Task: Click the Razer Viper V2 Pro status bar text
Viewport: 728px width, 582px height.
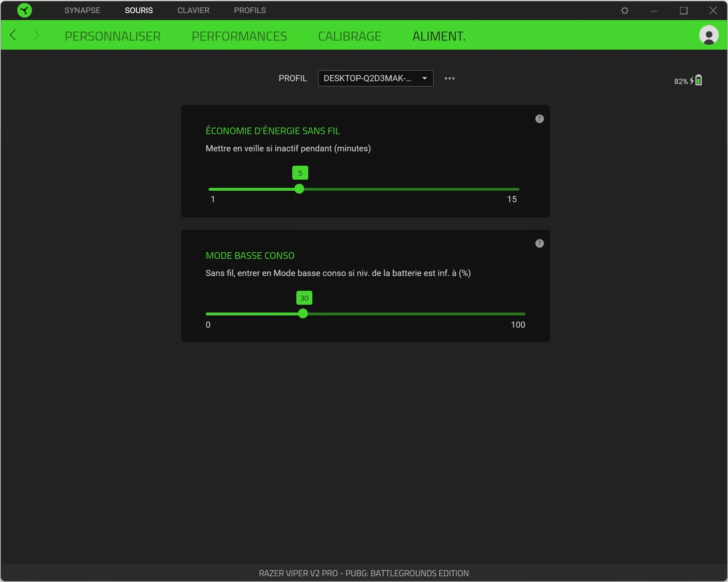Action: pos(364,573)
